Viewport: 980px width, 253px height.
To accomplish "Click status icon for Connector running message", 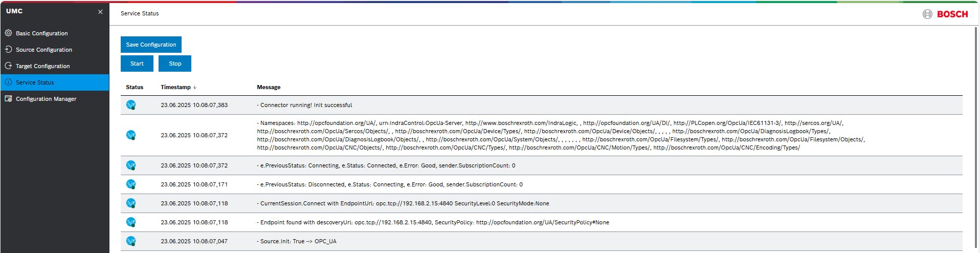I will [131, 105].
